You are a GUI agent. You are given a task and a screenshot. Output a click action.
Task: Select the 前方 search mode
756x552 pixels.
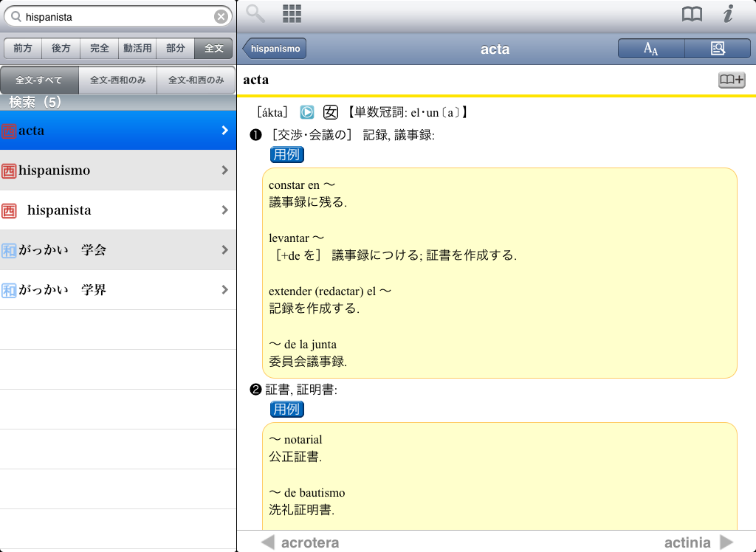point(23,49)
